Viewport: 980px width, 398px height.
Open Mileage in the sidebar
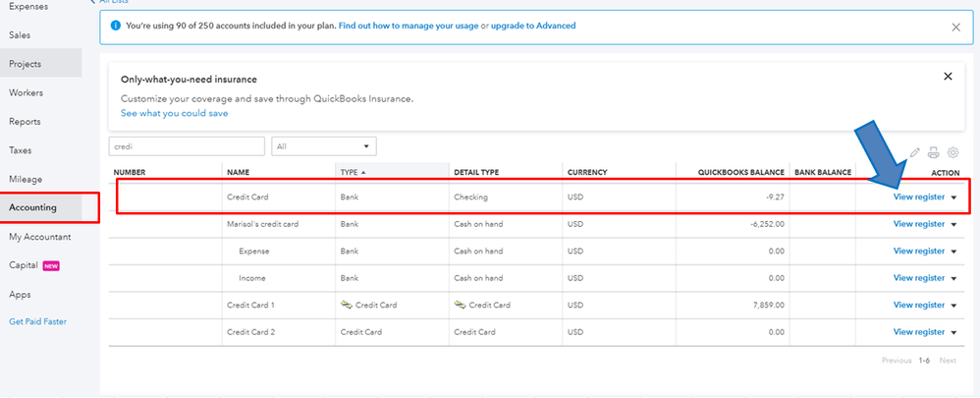[x=26, y=179]
